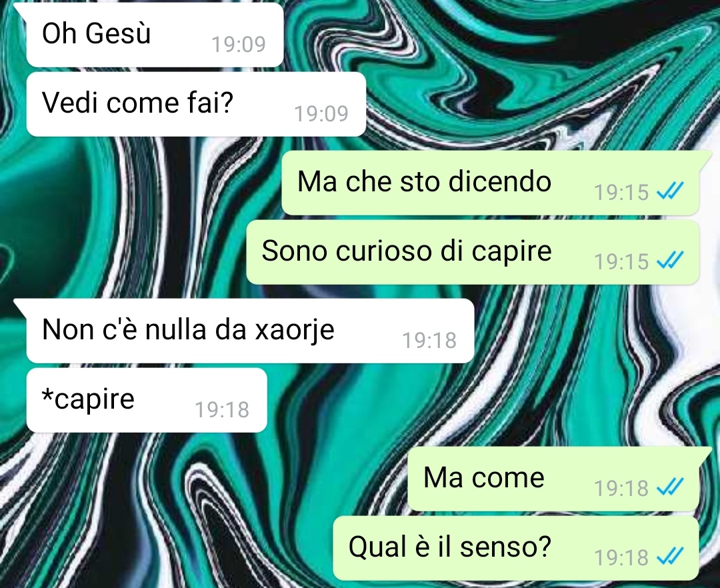The height and width of the screenshot is (588, 720).
Task: Click the 19:18 time on 'Ma come'
Action: click(x=622, y=489)
